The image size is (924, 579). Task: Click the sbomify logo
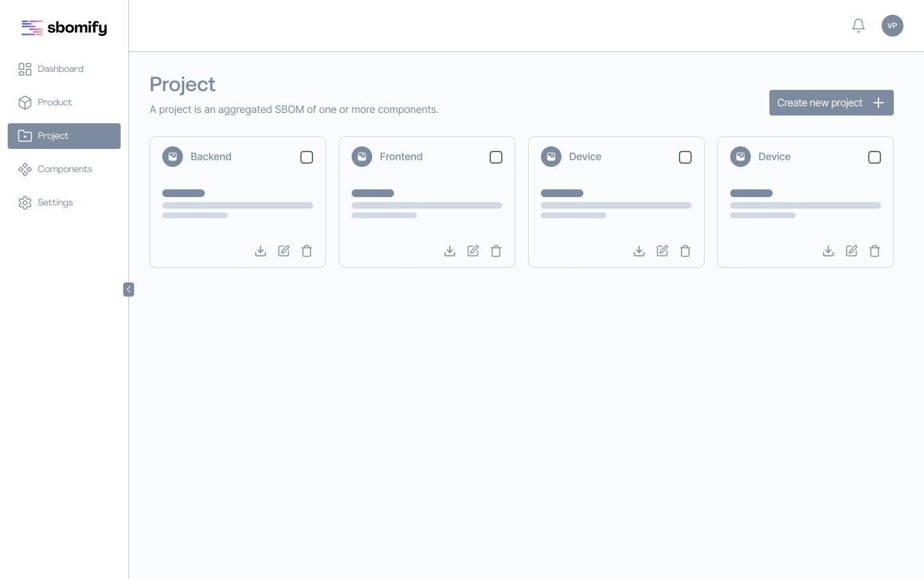click(x=64, y=28)
